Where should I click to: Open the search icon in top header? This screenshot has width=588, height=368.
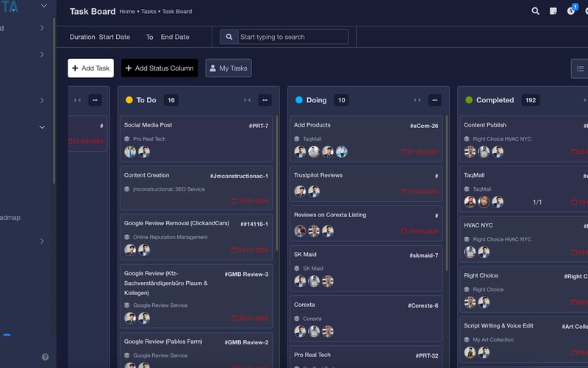pos(535,11)
